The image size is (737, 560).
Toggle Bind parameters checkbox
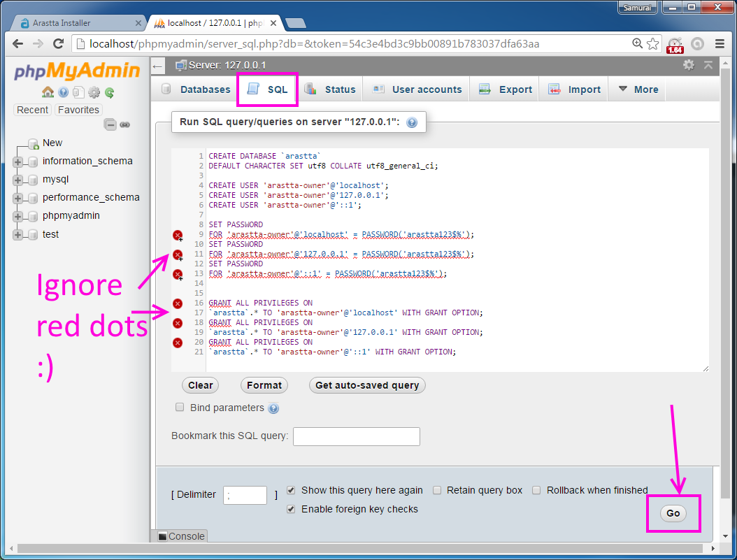pyautogui.click(x=180, y=407)
